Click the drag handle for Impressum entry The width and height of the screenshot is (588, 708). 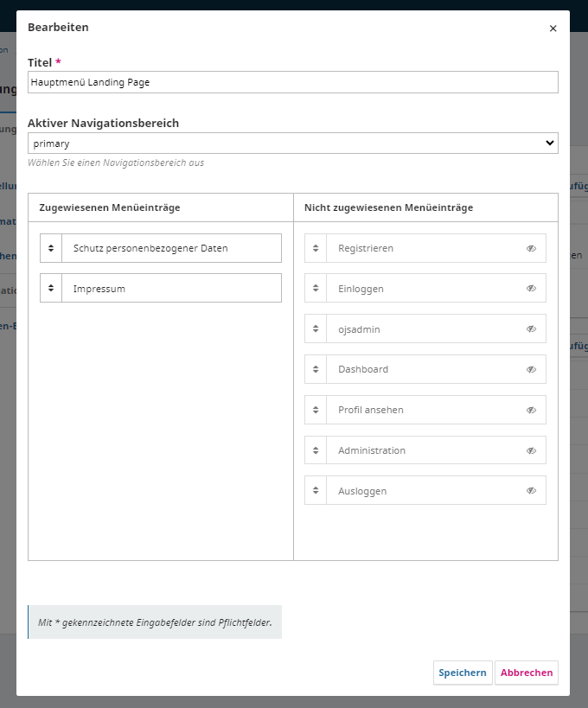point(51,289)
